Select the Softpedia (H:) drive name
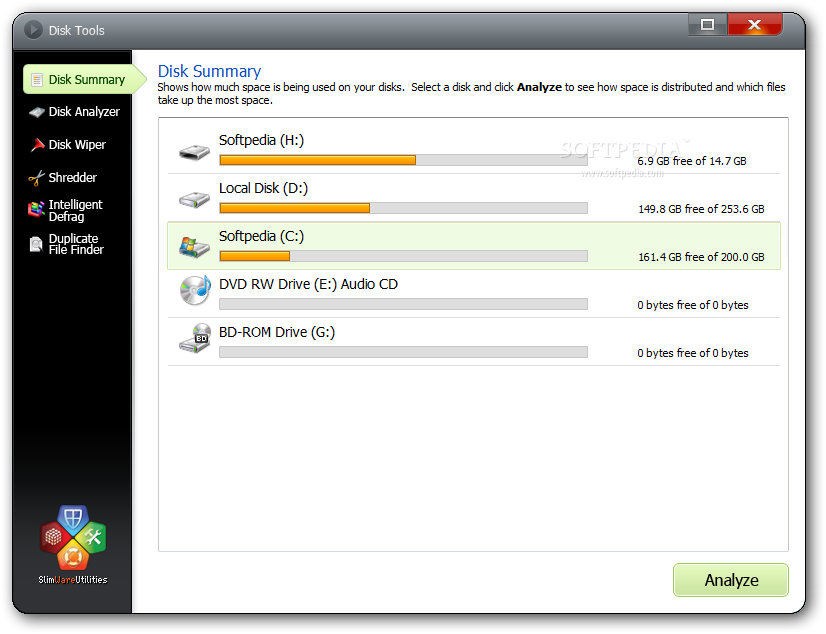This screenshot has height=634, width=826. [261, 140]
